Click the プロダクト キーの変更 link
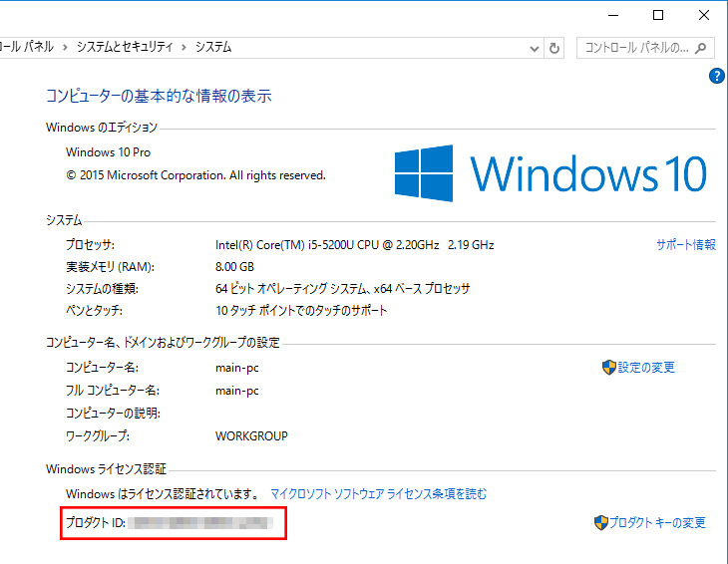This screenshot has width=728, height=564. [657, 523]
